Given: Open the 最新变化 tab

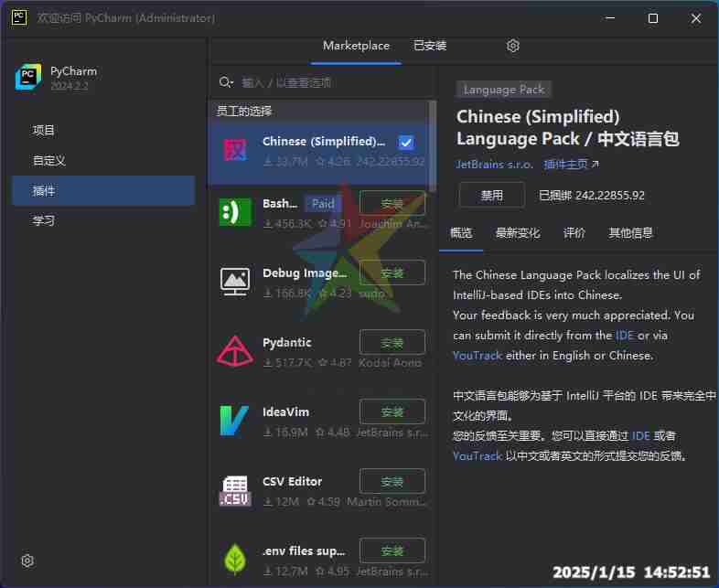Looking at the screenshot, I should pyautogui.click(x=518, y=233).
